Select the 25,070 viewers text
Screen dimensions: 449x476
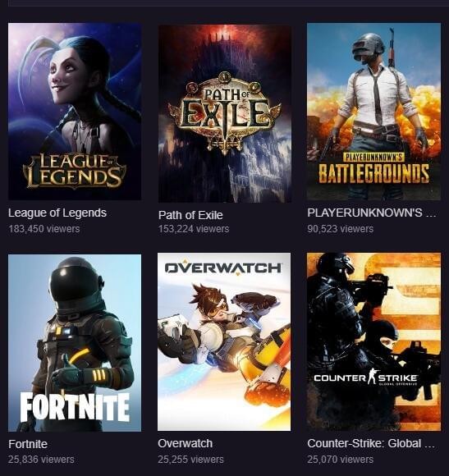click(x=341, y=460)
